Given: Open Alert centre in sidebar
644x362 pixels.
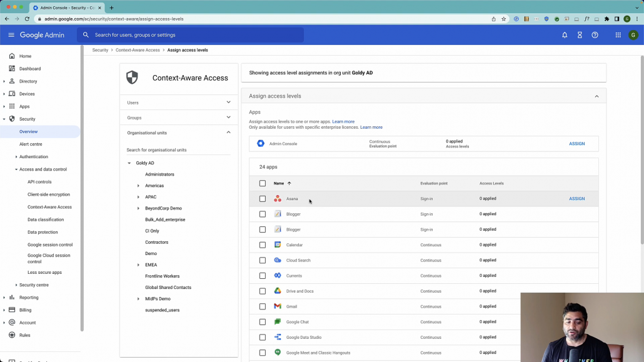Looking at the screenshot, I should pos(31,144).
